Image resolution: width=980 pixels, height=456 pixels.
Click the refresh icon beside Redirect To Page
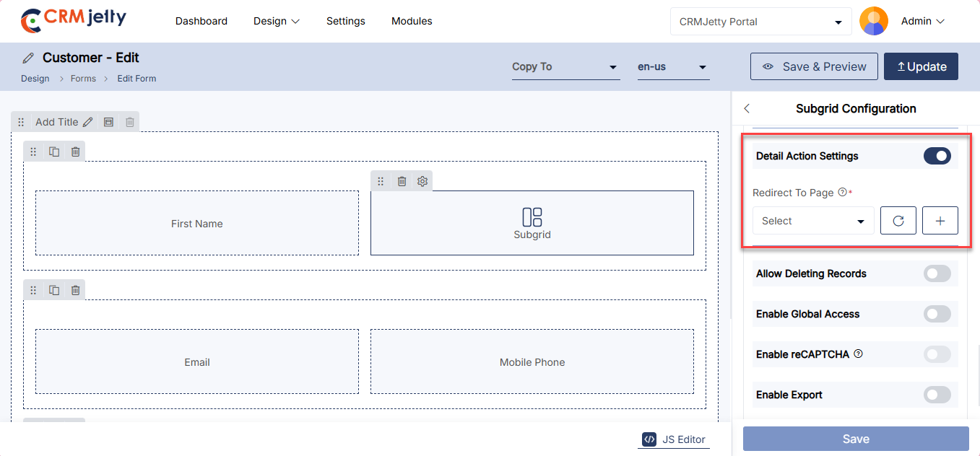tap(898, 221)
